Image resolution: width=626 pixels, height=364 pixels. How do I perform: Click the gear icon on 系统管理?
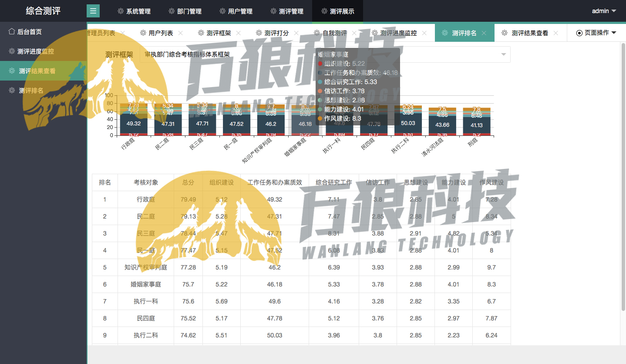[121, 11]
